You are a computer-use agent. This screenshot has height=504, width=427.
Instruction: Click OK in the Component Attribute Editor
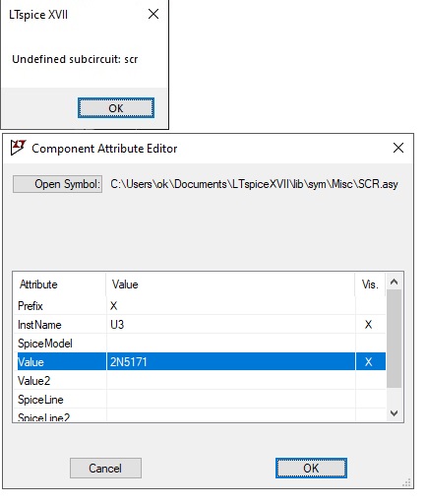pyautogui.click(x=311, y=469)
